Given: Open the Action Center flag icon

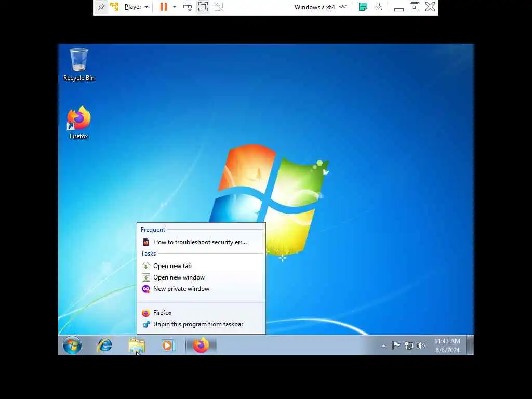Looking at the screenshot, I should [x=396, y=345].
